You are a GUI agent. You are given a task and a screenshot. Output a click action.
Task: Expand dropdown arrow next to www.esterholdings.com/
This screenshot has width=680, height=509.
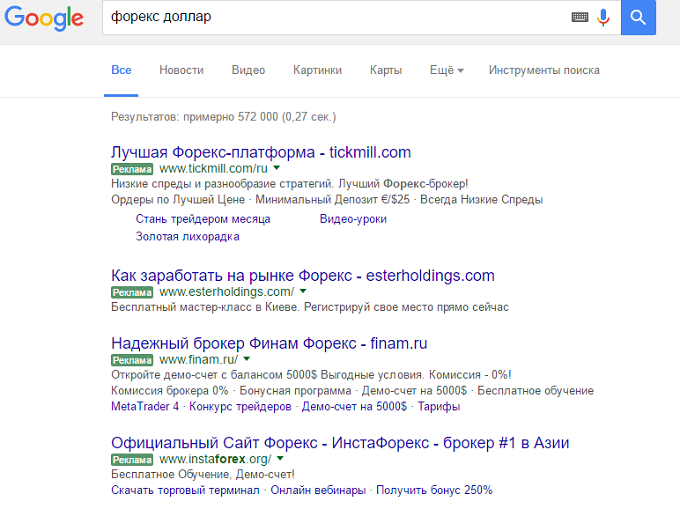(x=303, y=291)
